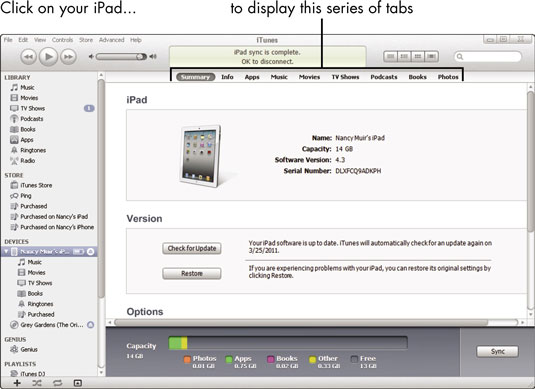Viewport: 535px width, 389px height.
Task: Collapse the Nancy Muir's iPad device
Action: click(6, 252)
